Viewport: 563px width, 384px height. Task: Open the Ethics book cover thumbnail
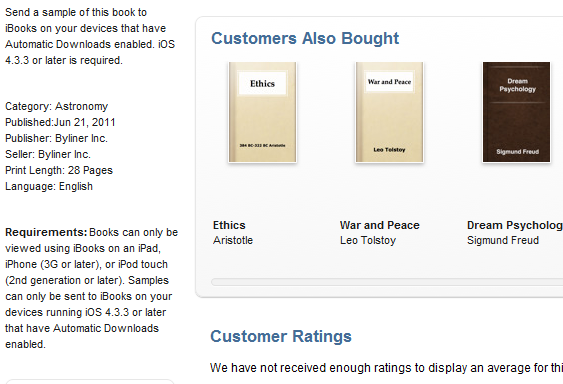coord(262,112)
